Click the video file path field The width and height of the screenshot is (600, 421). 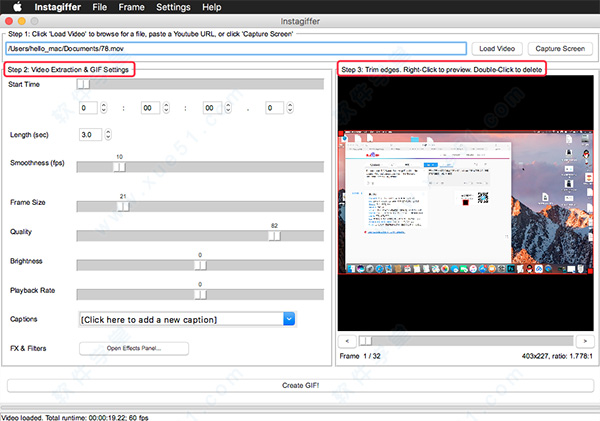236,49
